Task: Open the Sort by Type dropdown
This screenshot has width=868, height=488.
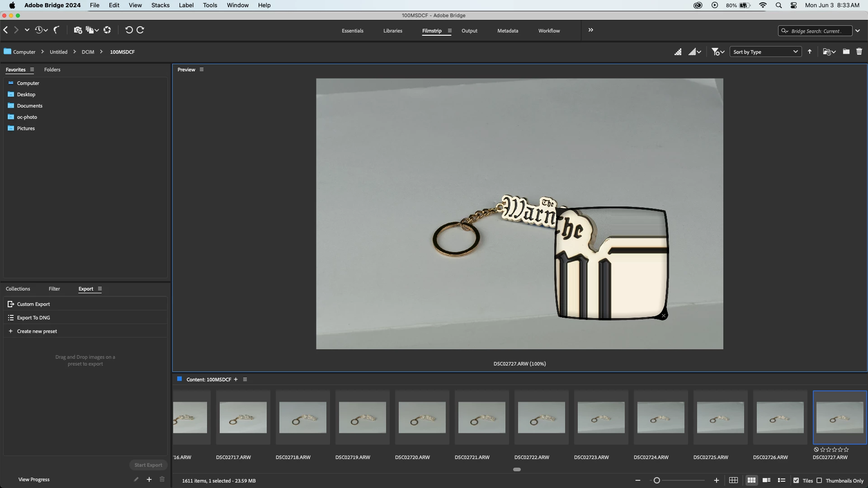Action: pos(765,52)
